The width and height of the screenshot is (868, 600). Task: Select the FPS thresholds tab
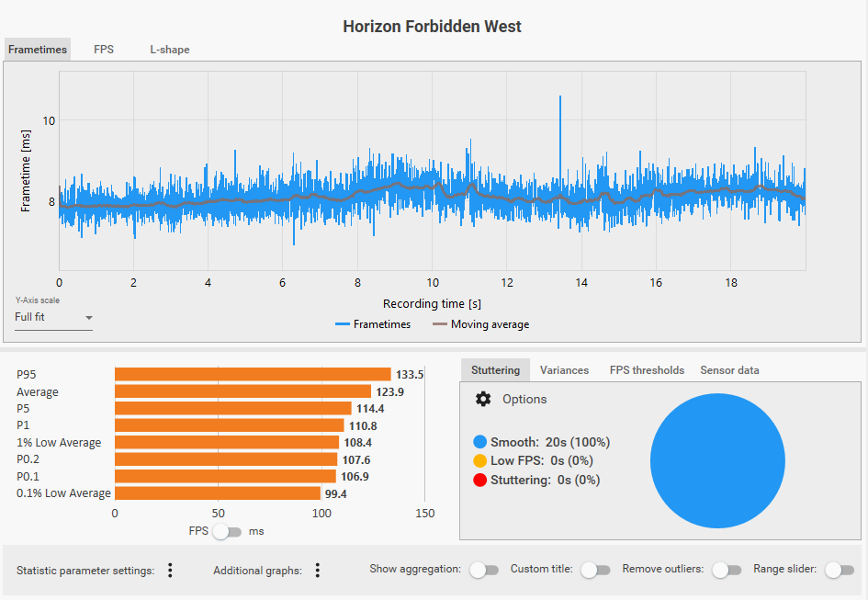[x=647, y=370]
